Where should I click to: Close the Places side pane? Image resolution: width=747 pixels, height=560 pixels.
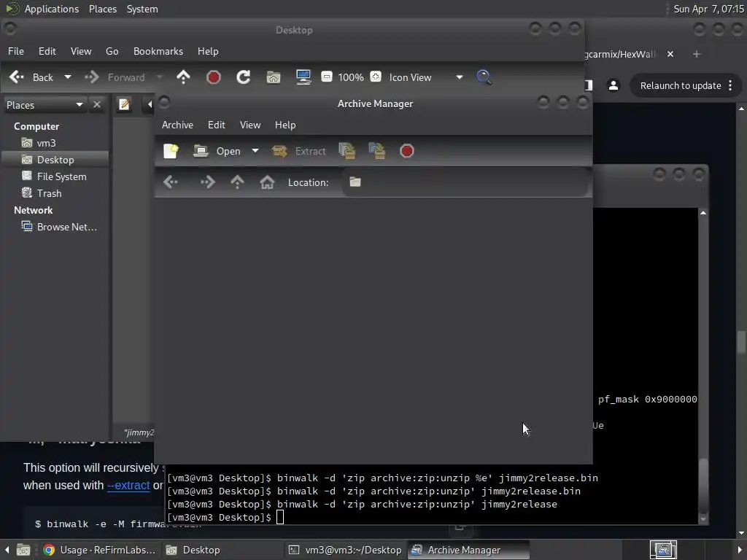[x=97, y=104]
